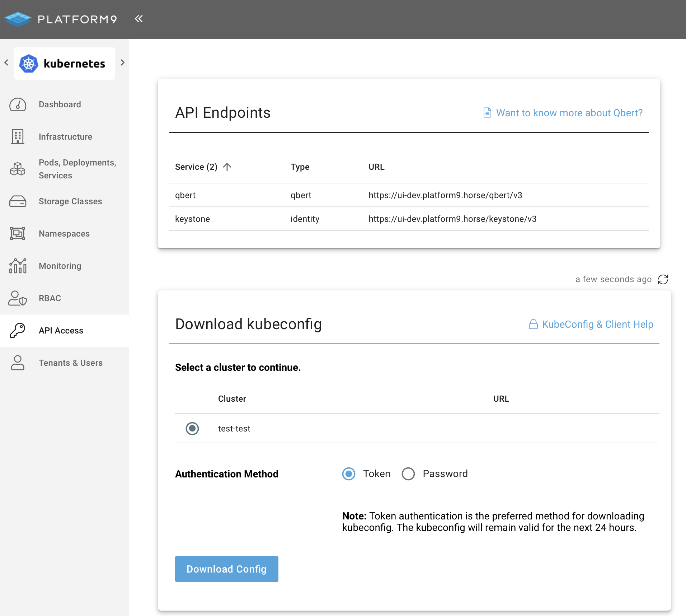
Task: Click the Dashboard gauge icon
Action: coord(18,104)
